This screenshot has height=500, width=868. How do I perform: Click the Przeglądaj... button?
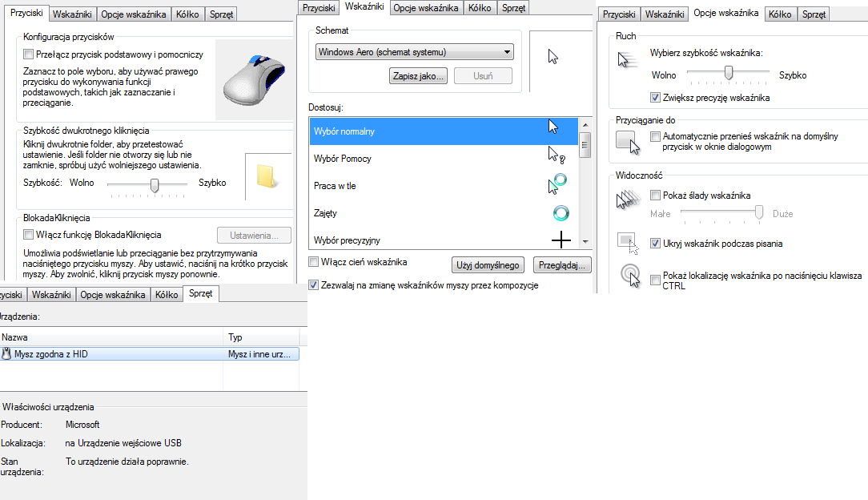562,265
